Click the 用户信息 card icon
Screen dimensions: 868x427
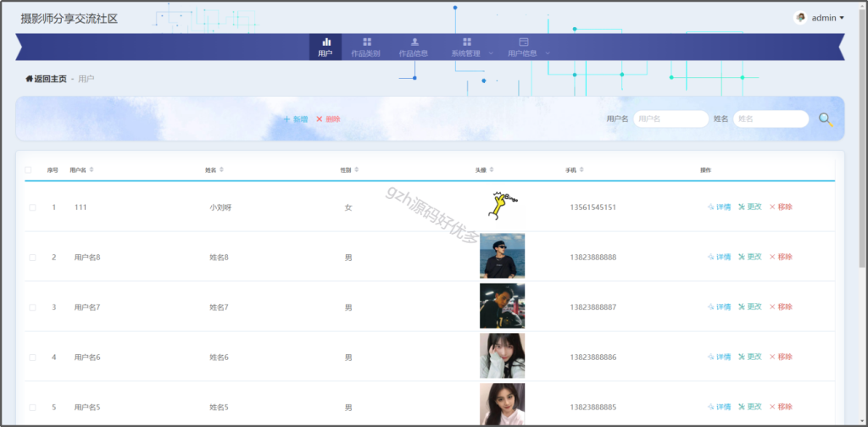pyautogui.click(x=524, y=42)
